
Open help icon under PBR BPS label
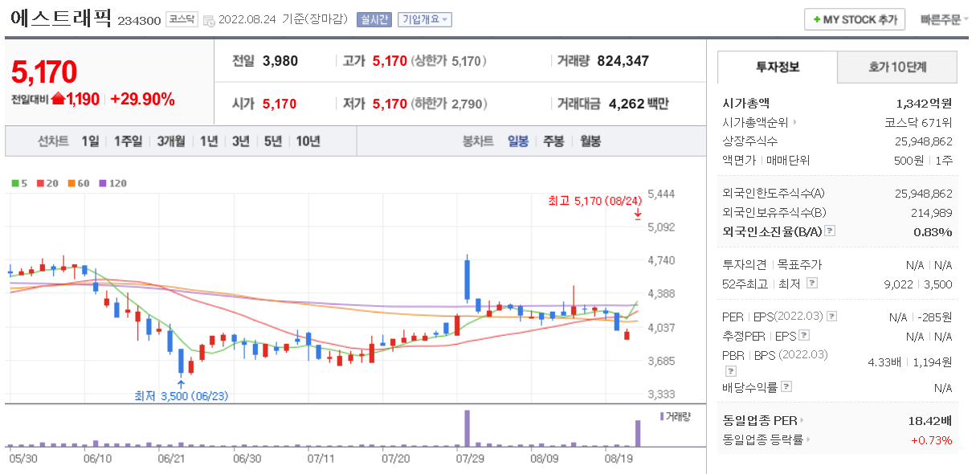[x=730, y=370]
